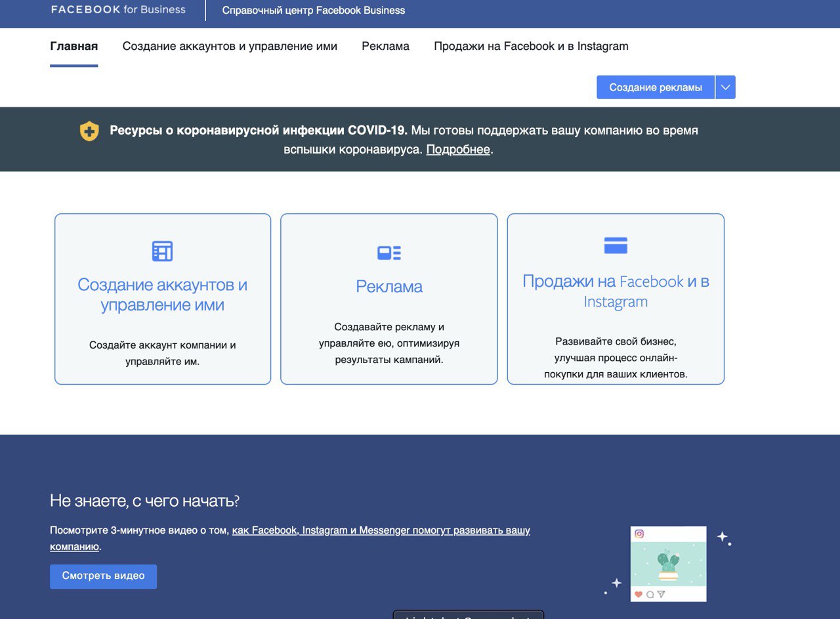Viewport: 840px width, 619px height.
Task: Click bold text Ресурсы о коронавирусной инфекции COVID-19
Action: point(259,130)
